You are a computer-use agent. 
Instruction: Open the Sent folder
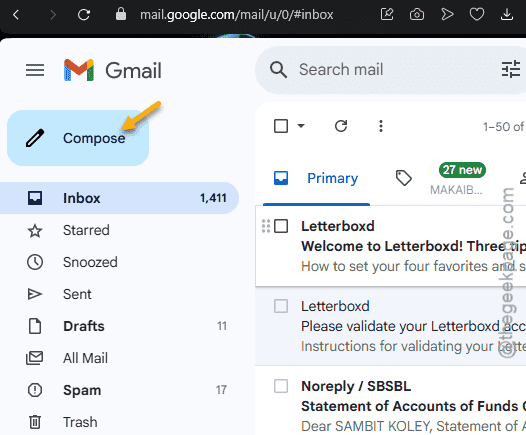pos(119,294)
